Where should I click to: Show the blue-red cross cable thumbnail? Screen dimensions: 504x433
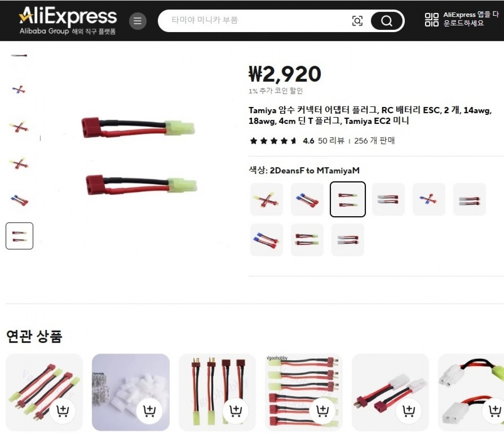coord(19,90)
